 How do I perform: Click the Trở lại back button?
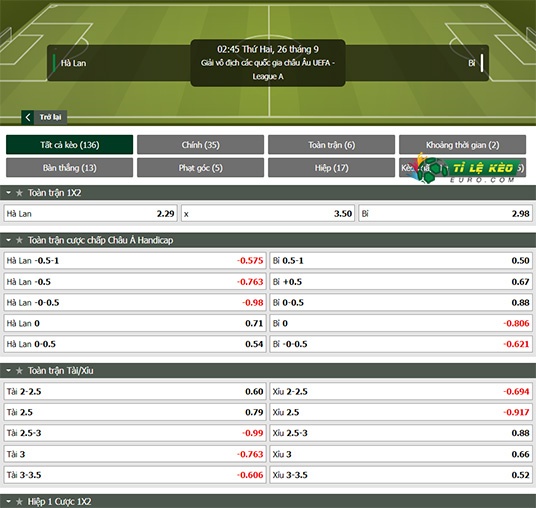click(44, 117)
